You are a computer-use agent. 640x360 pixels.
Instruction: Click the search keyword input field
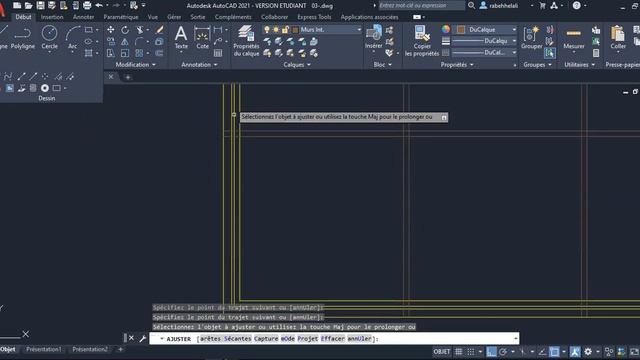(x=422, y=5)
